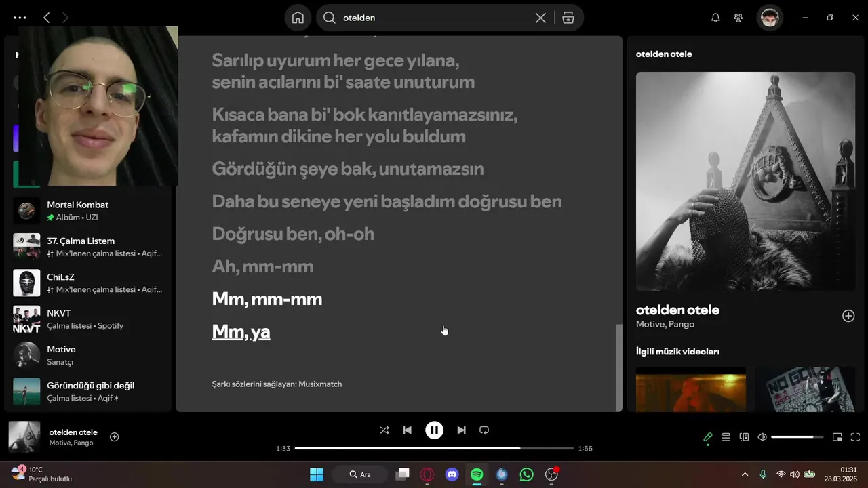Open Windows Start menu
868x488 pixels.
(x=317, y=474)
